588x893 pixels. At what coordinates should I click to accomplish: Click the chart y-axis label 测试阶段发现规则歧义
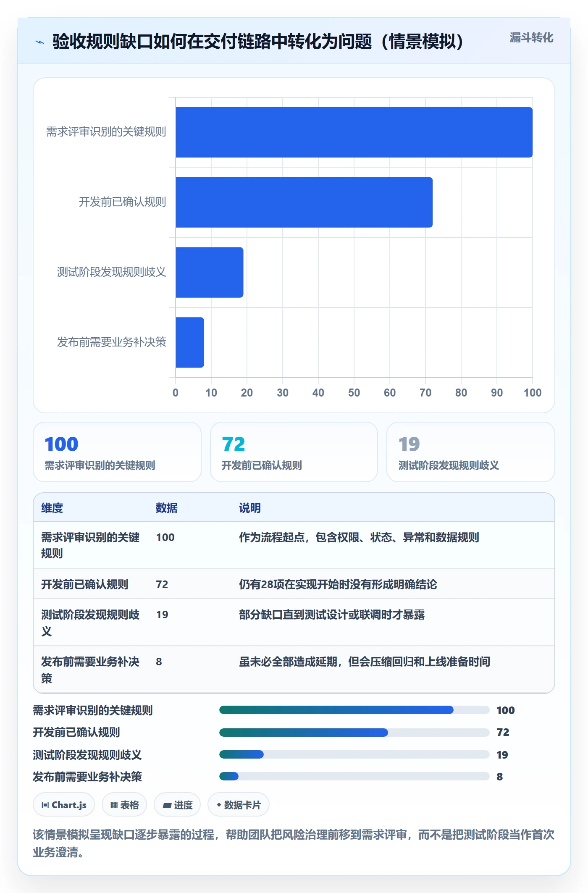tap(112, 272)
